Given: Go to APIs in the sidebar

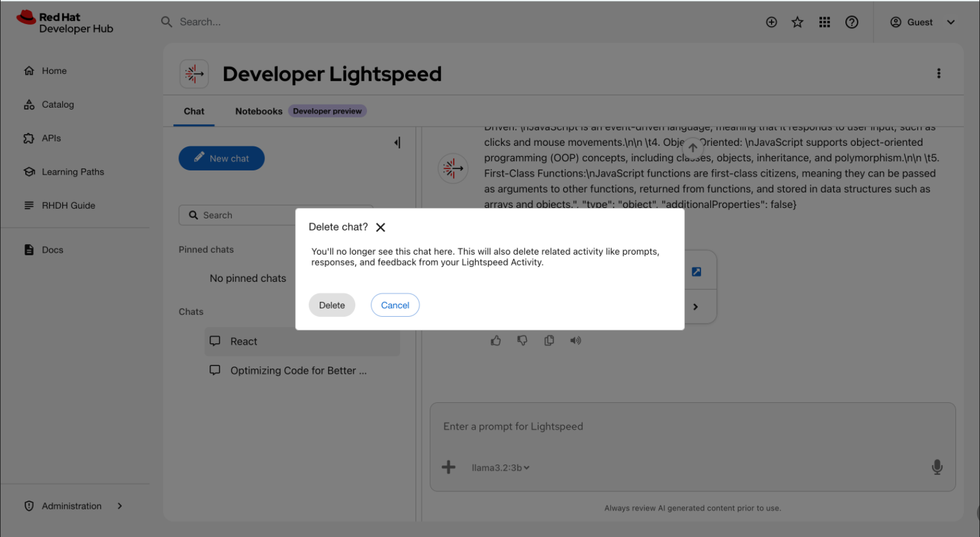Looking at the screenshot, I should point(42,138).
